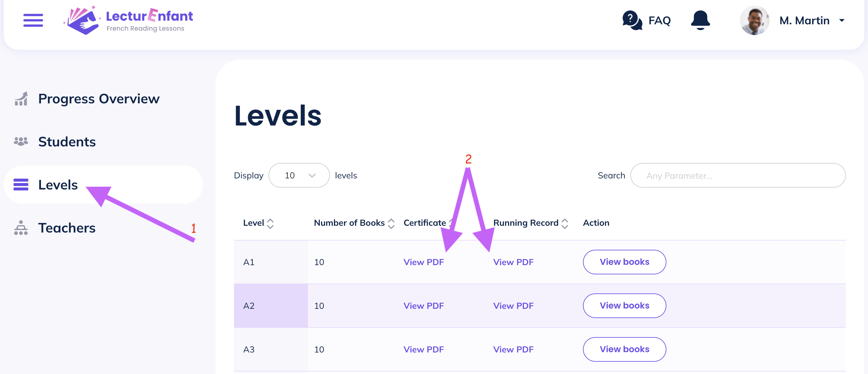The image size is (868, 374).
Task: Click View PDF running record link for A1
Action: click(513, 262)
